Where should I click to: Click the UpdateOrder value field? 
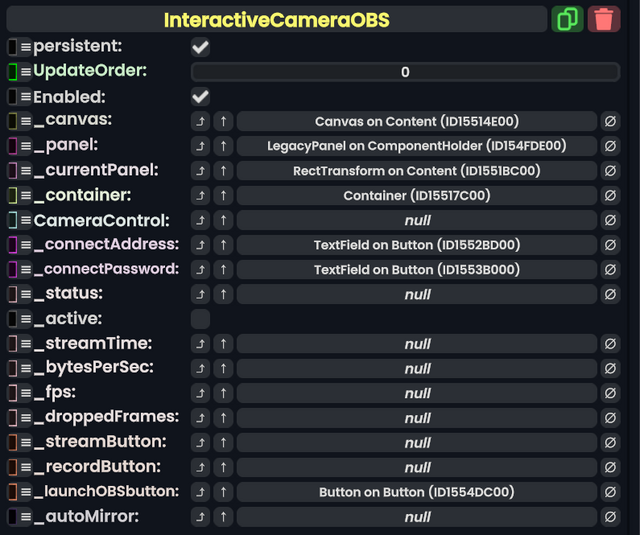click(x=405, y=72)
